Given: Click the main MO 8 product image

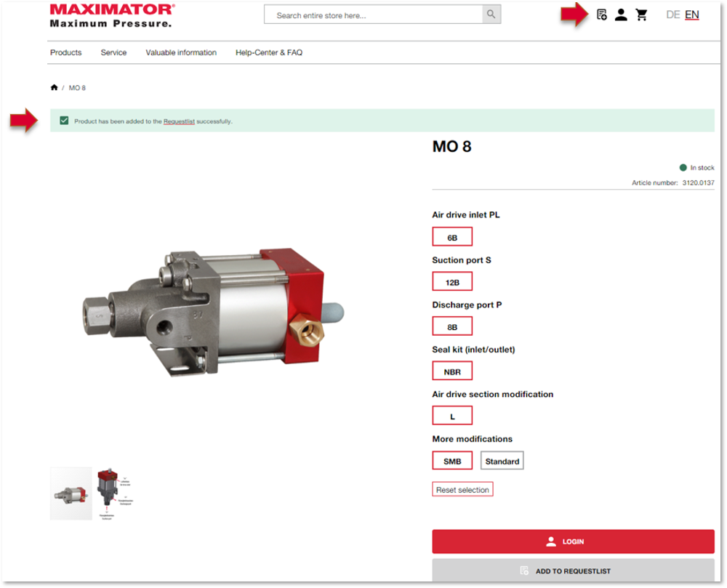Looking at the screenshot, I should click(213, 311).
